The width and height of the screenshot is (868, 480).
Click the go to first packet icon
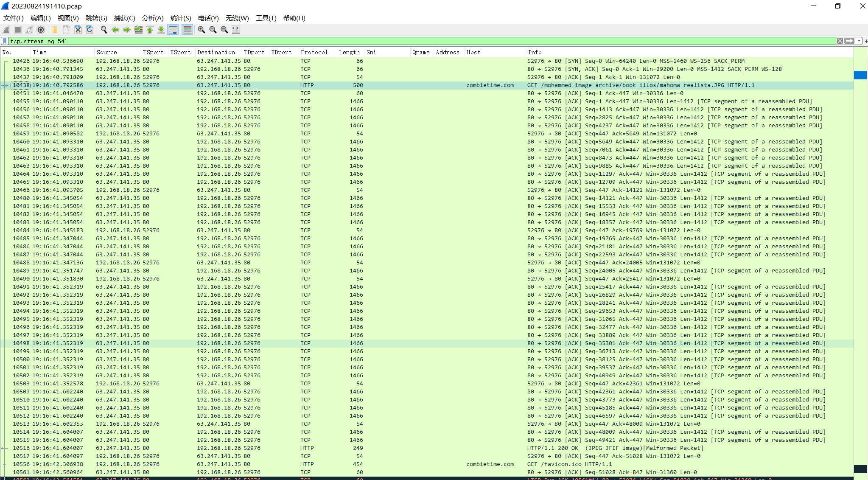coord(150,30)
